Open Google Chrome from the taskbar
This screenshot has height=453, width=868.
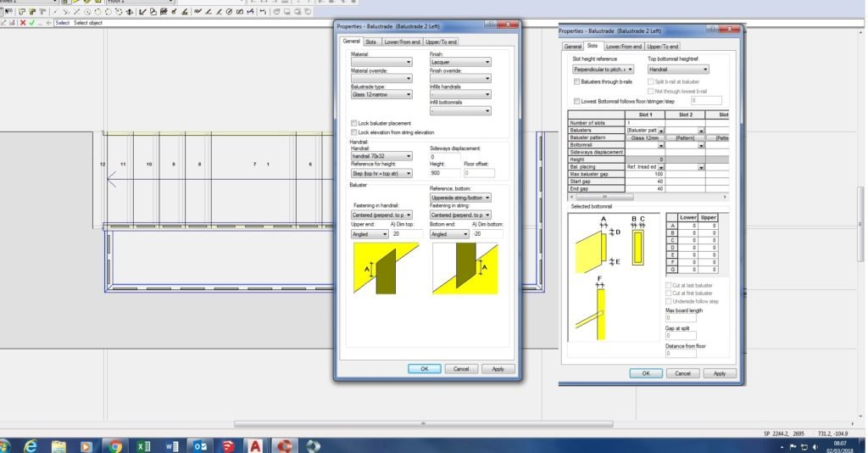tap(114, 445)
